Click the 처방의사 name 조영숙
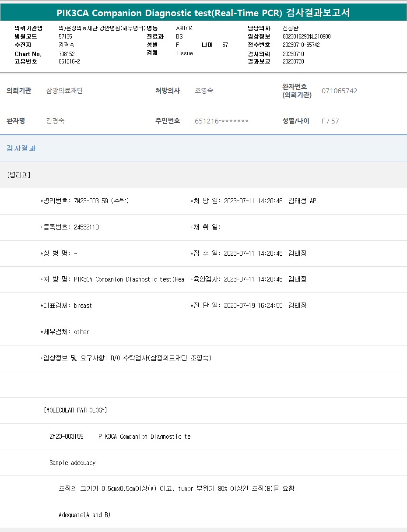Viewport: 407px width, 532px height. [204, 91]
